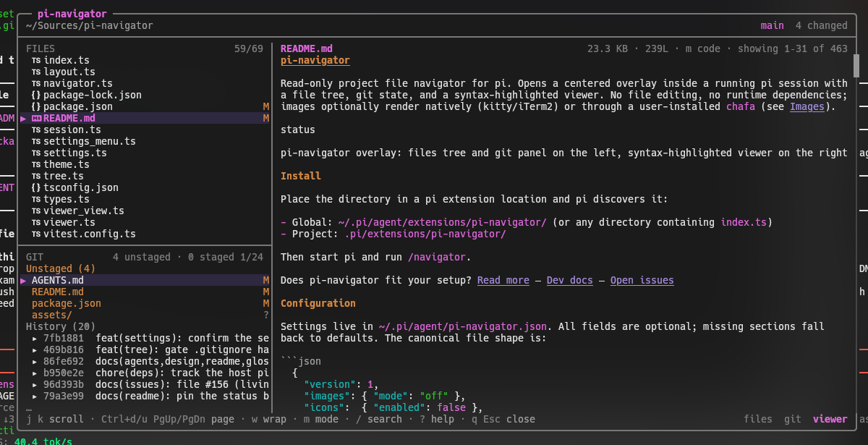Click the README.md title atop viewer

[x=307, y=49]
